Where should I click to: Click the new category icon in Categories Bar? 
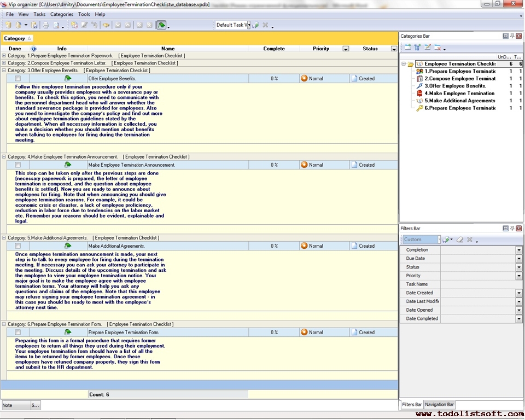(407, 48)
